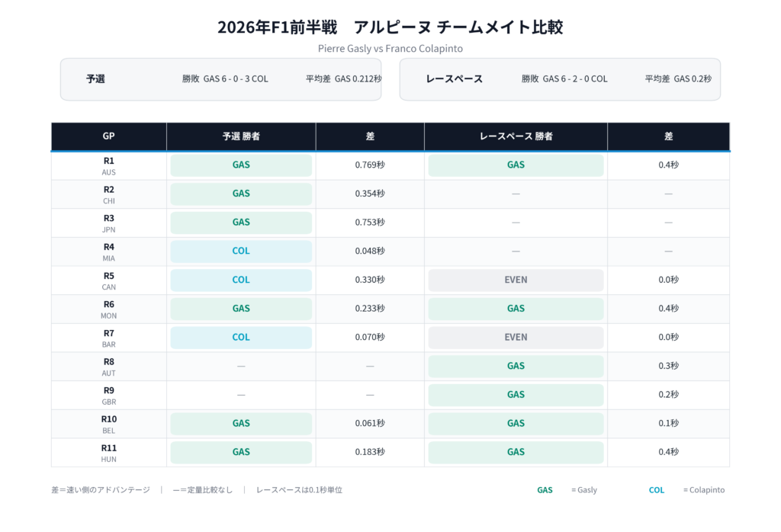The image size is (781, 532).
Task: Click the footnote ―＝定量比較なし
Action: (x=203, y=490)
